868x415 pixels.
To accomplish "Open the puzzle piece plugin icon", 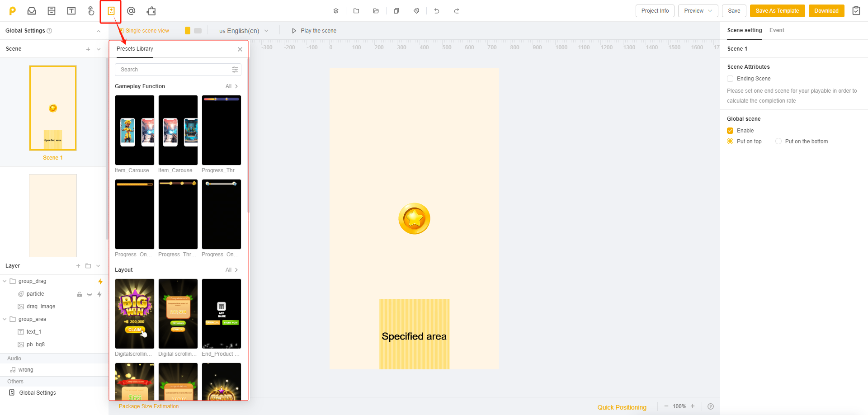I will [151, 11].
